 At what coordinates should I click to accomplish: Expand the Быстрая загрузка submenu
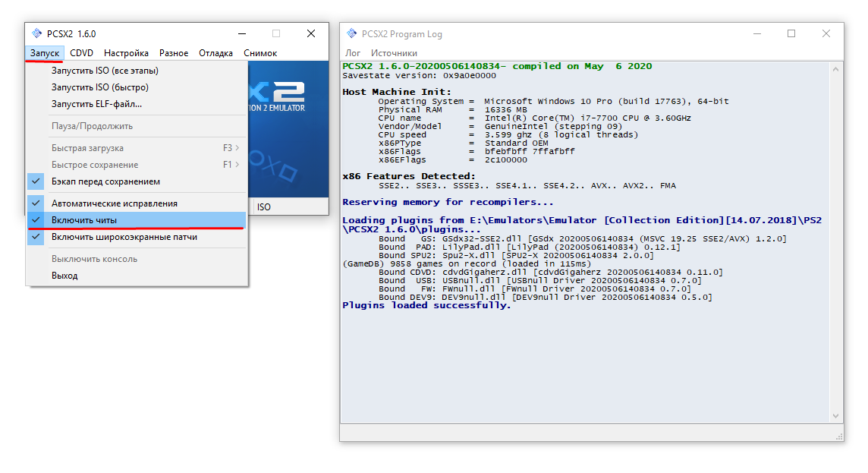[x=137, y=148]
